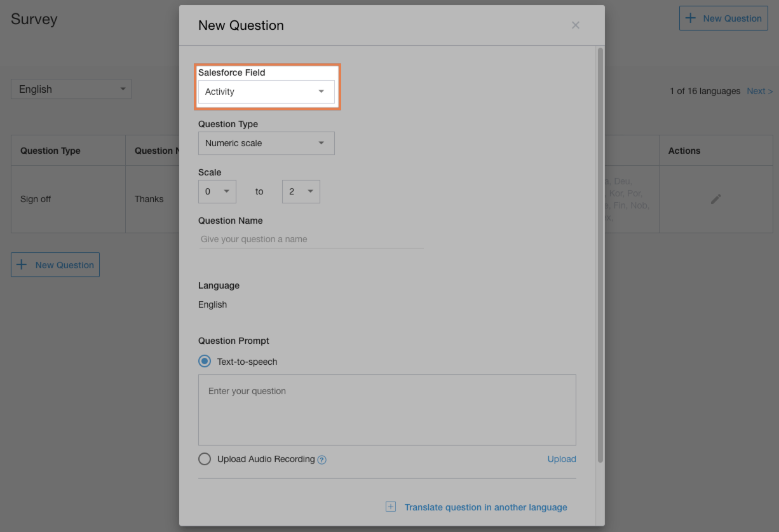Select the Text-to-speech radio option
This screenshot has height=532, width=779.
205,362
